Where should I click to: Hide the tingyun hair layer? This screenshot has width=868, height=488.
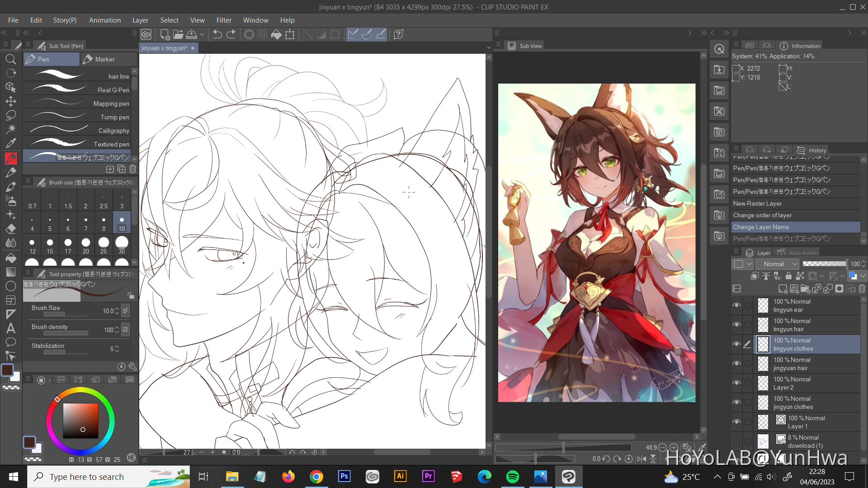point(736,325)
